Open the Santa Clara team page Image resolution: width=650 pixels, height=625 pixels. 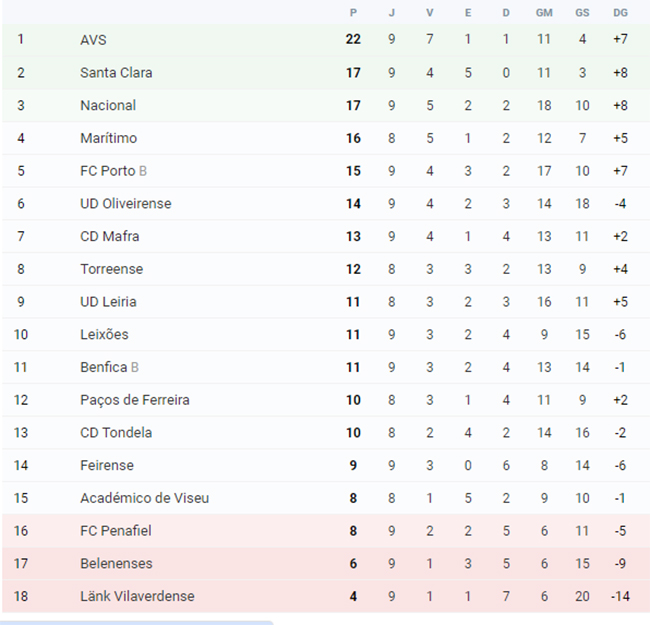pyautogui.click(x=116, y=73)
